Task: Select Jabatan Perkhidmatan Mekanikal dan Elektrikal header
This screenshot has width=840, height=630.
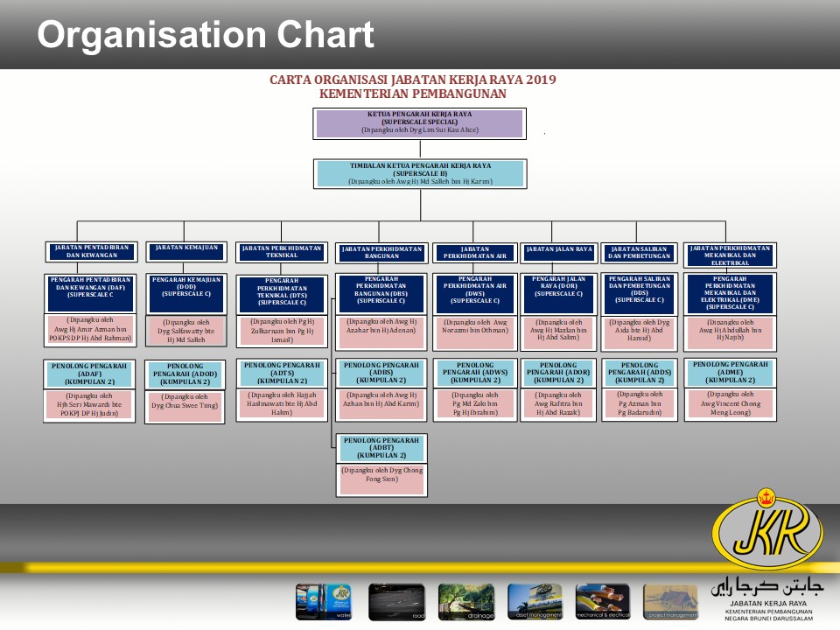Action: coord(730,255)
